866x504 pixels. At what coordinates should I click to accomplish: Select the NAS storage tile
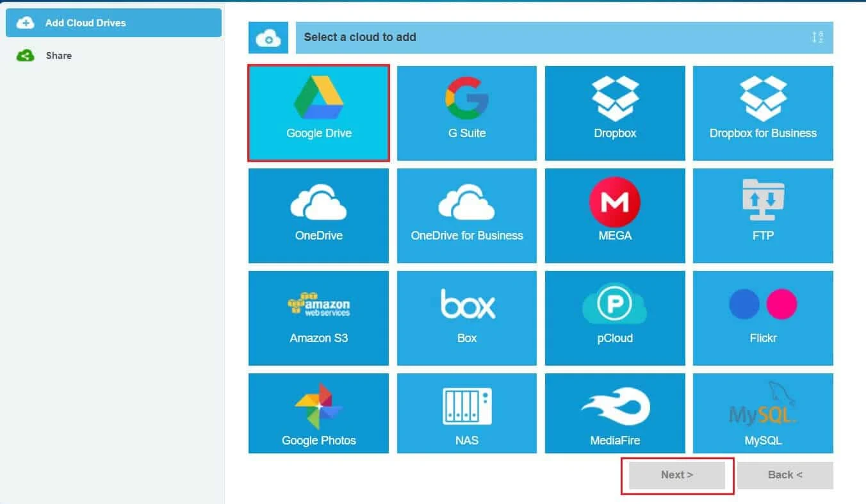pyautogui.click(x=466, y=413)
